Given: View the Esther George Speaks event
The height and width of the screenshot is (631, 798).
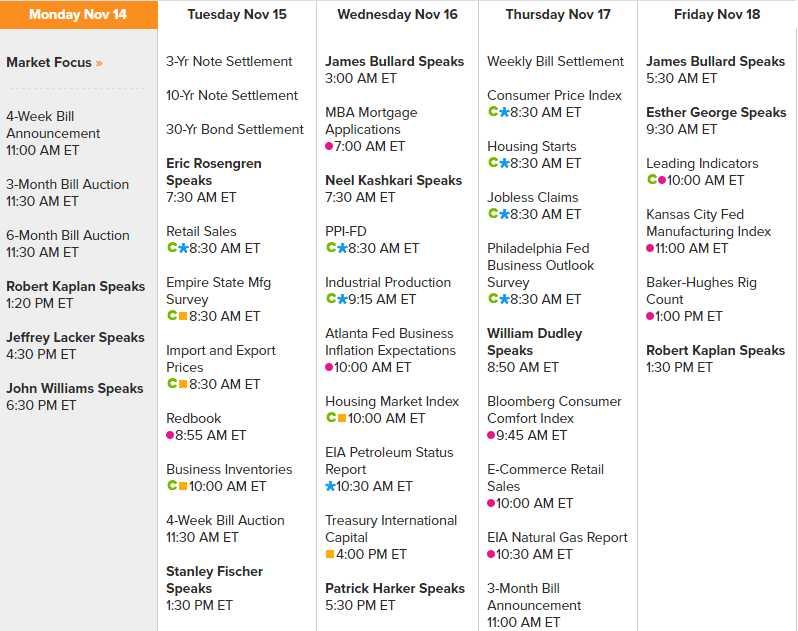Looking at the screenshot, I should coord(716,112).
